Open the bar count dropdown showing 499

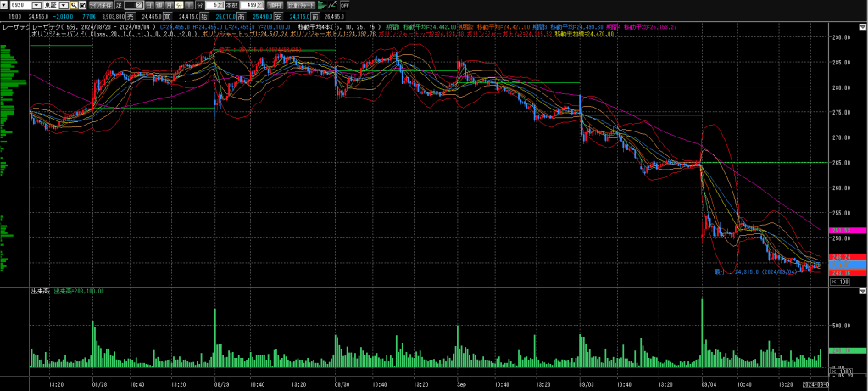coord(259,5)
